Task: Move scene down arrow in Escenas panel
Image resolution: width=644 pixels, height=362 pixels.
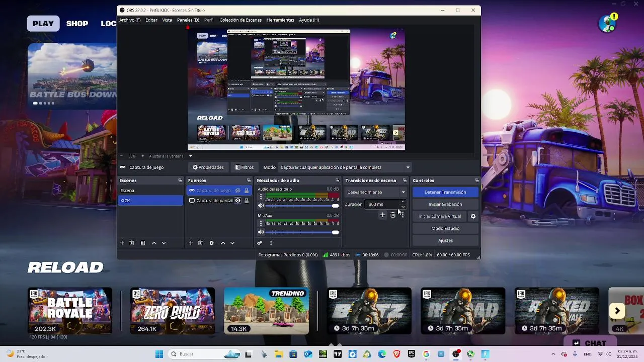Action: (164, 243)
